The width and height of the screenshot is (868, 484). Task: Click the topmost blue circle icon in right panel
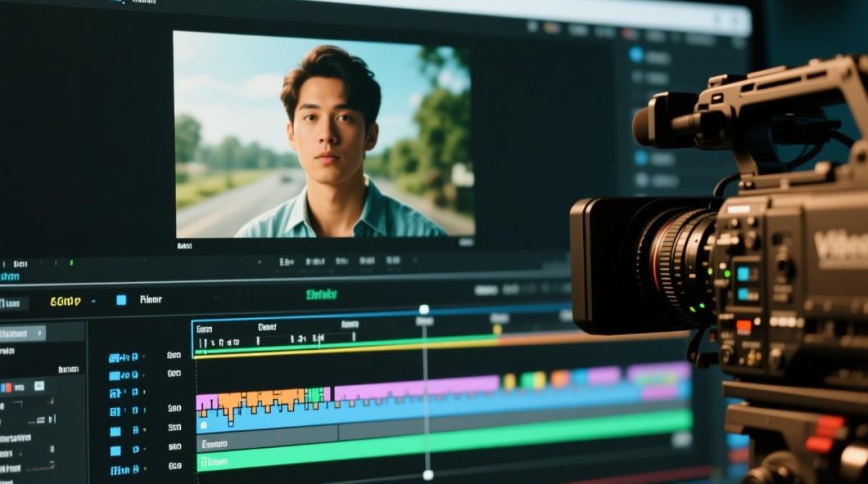pos(637,55)
